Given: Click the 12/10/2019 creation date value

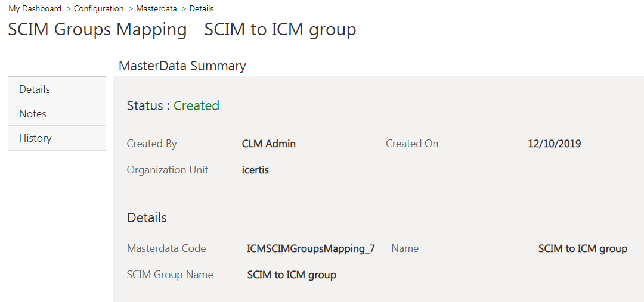Looking at the screenshot, I should [554, 144].
